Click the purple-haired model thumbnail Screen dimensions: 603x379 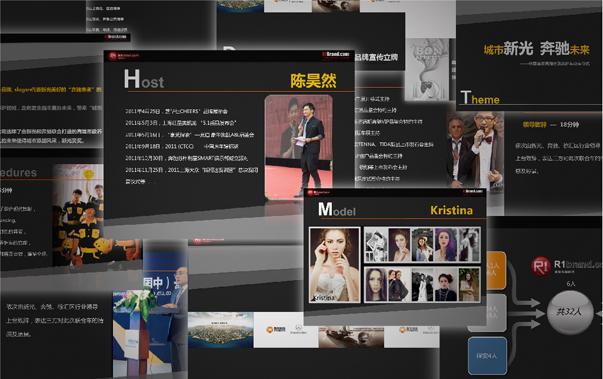(x=446, y=244)
